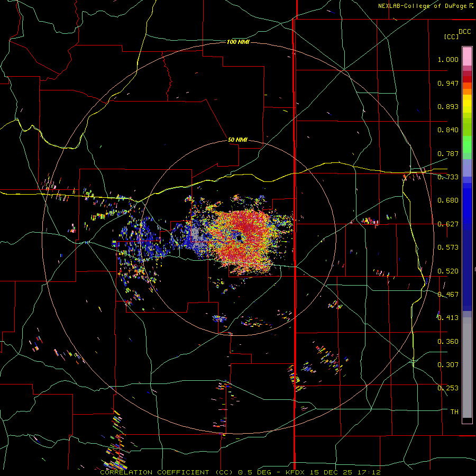Click the 100 NMI range ring label

(238, 42)
